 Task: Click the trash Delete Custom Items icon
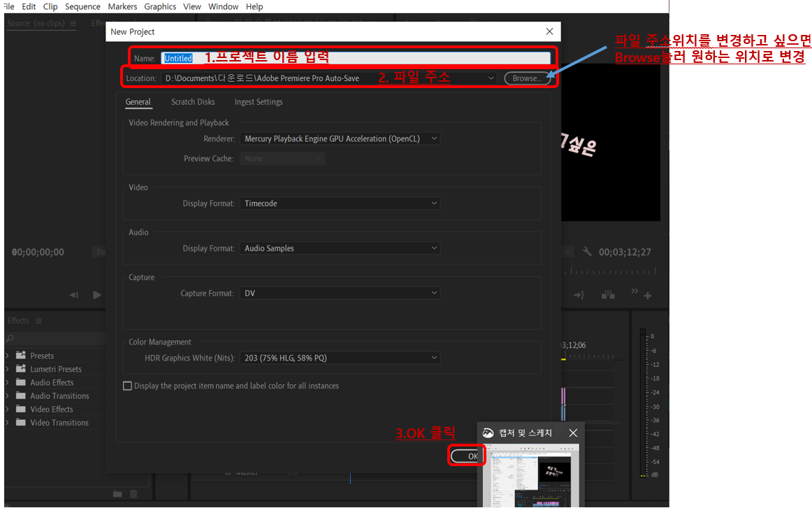pos(133,494)
